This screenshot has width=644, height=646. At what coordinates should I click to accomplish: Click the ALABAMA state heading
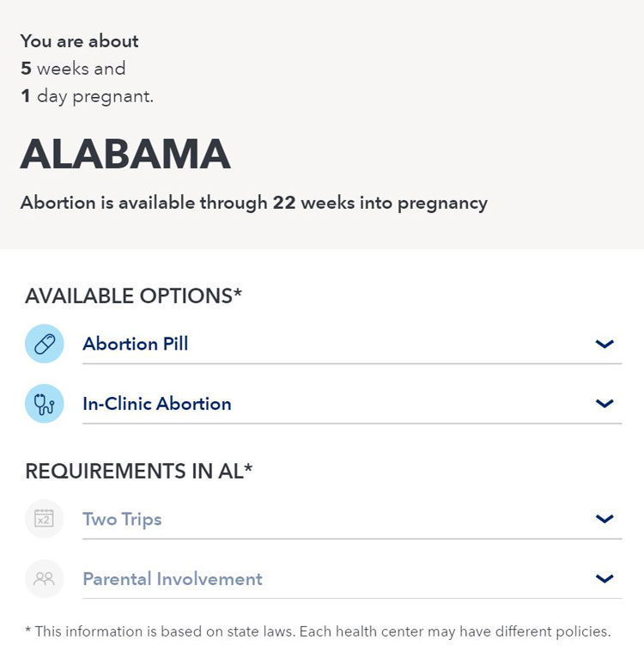pos(125,154)
